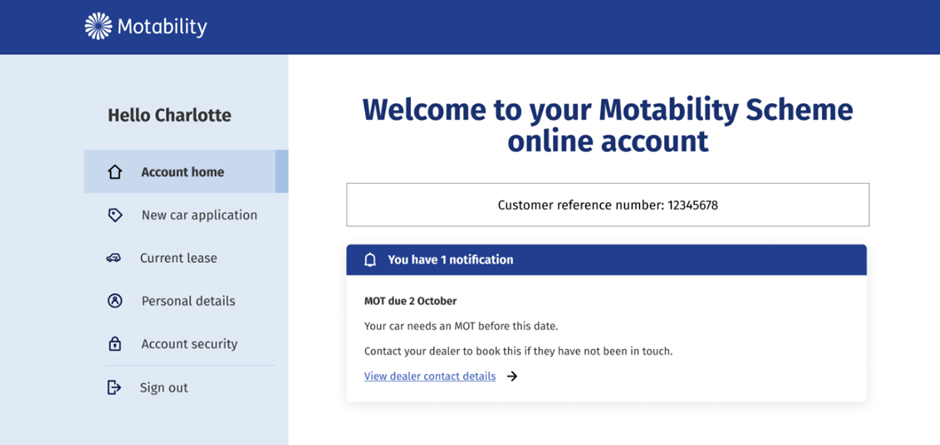Click the Motability wordmark in the header
The height and width of the screenshot is (445, 940).
162,27
